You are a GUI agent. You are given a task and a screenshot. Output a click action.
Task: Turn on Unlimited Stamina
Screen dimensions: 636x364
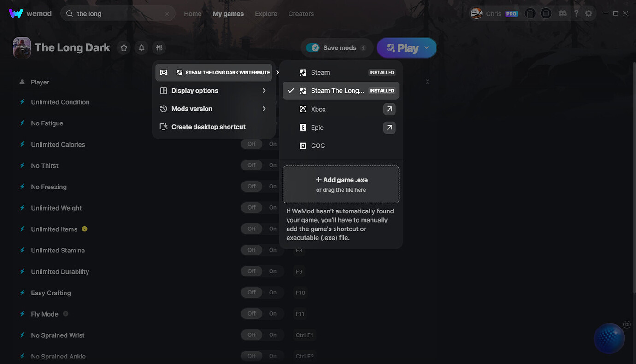coord(273,250)
